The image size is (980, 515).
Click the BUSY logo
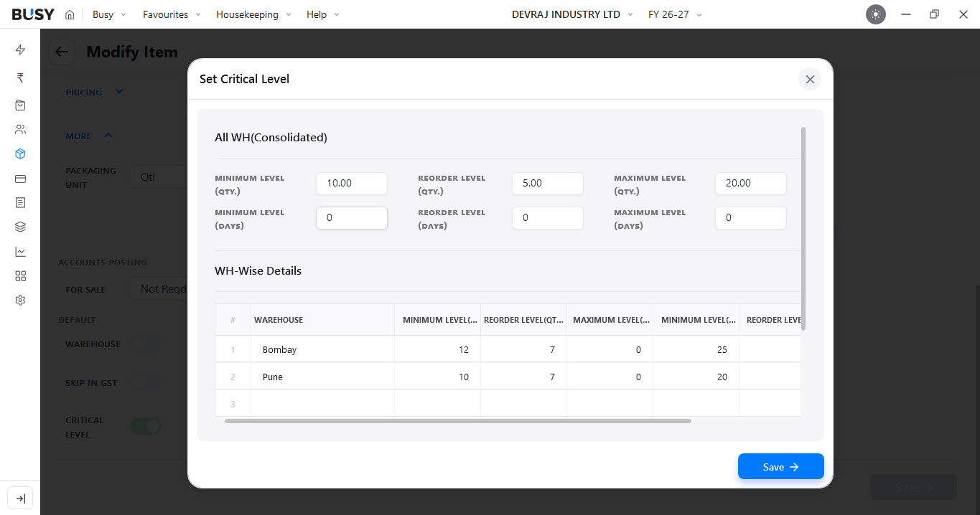pos(33,14)
